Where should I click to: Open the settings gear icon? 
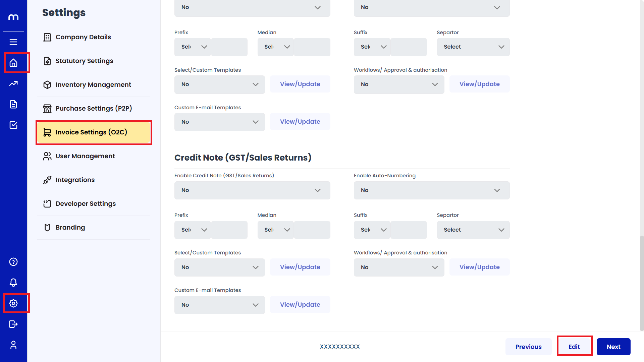point(13,303)
